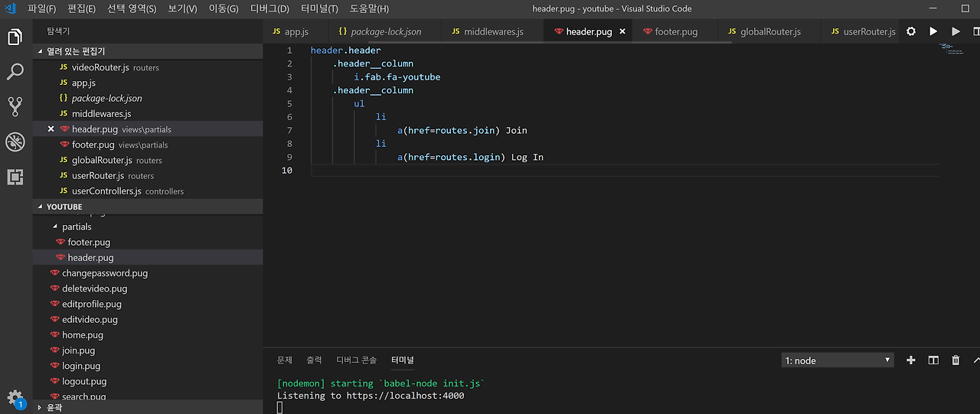Click the editor minimap preview
The width and height of the screenshot is (980, 414).
click(953, 50)
